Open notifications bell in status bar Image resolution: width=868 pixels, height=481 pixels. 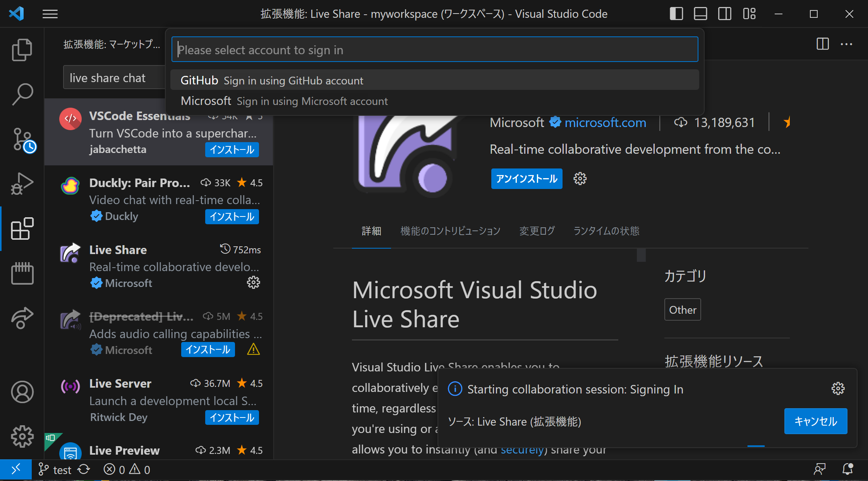(848, 469)
